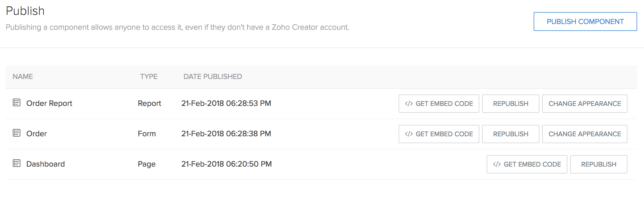Click the Order Report published date

click(226, 103)
